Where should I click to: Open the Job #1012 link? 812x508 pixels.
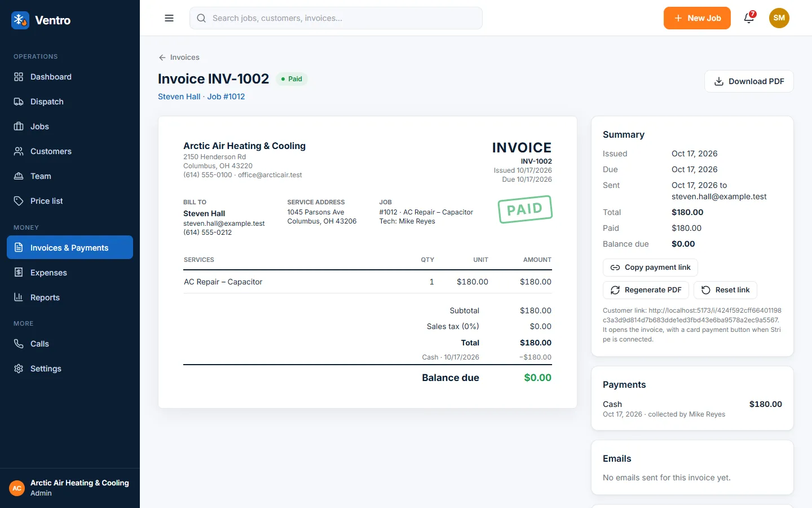[x=226, y=97]
